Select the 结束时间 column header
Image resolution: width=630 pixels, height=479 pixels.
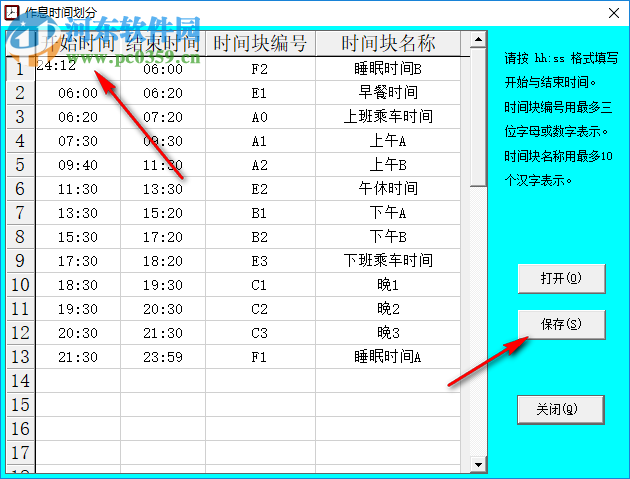[163, 43]
